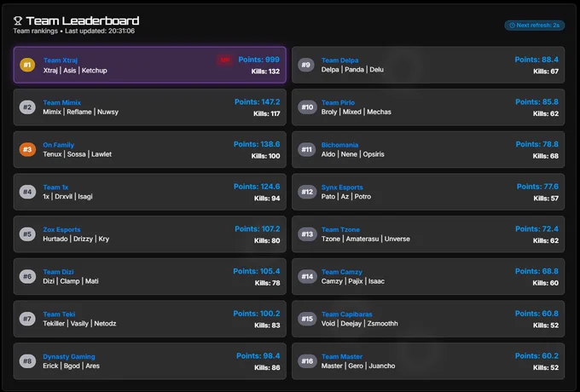Viewport: 580px width, 392px height.
Task: Click the gray #2 rank badge
Action: [x=27, y=107]
